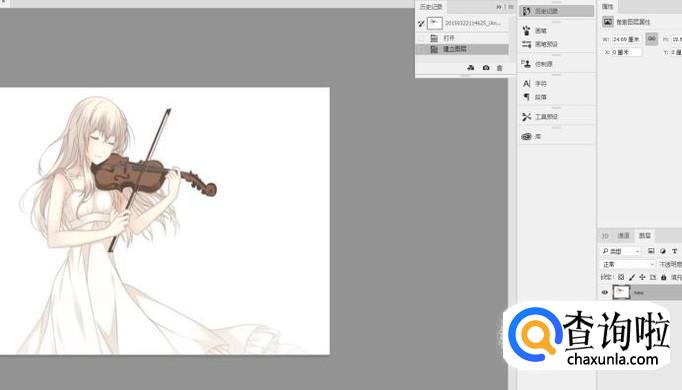
Task: Open the Paragraph panel icon
Action: tap(526, 97)
